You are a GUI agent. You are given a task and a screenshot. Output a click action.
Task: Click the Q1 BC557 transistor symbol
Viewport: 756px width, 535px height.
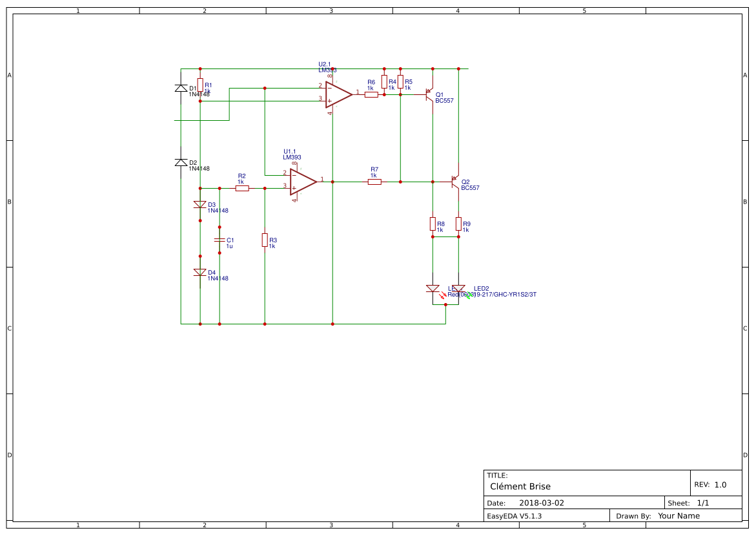(430, 94)
